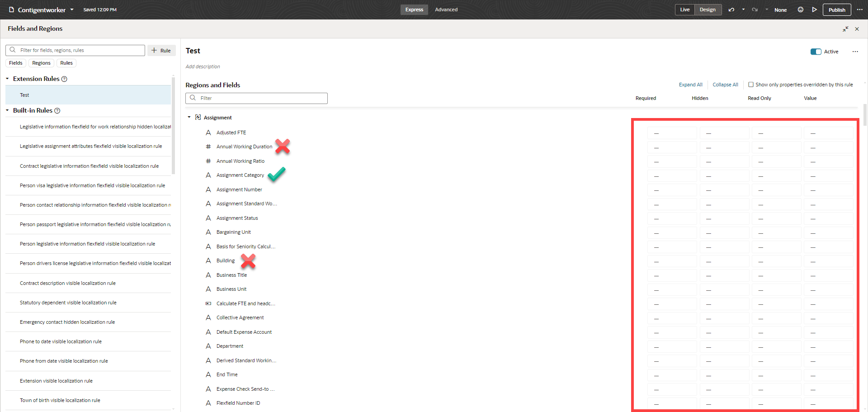This screenshot has width=868, height=412.
Task: Open the Contigentworker document dropdown
Action: coord(71,9)
